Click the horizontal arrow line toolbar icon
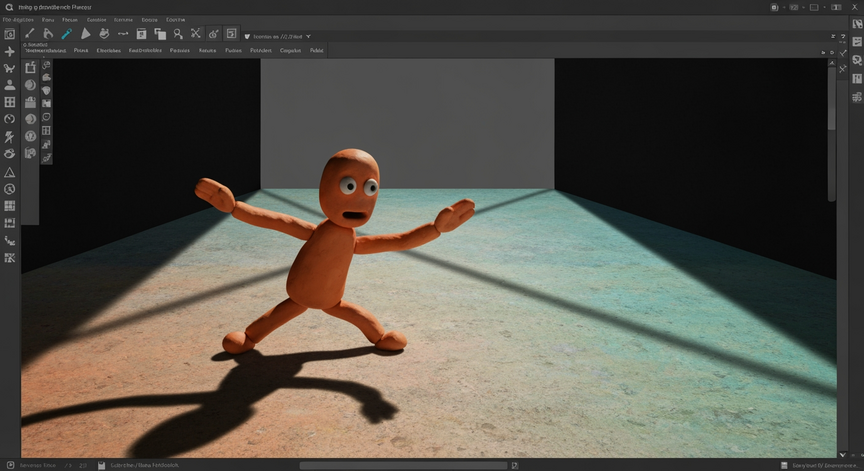 point(123,34)
